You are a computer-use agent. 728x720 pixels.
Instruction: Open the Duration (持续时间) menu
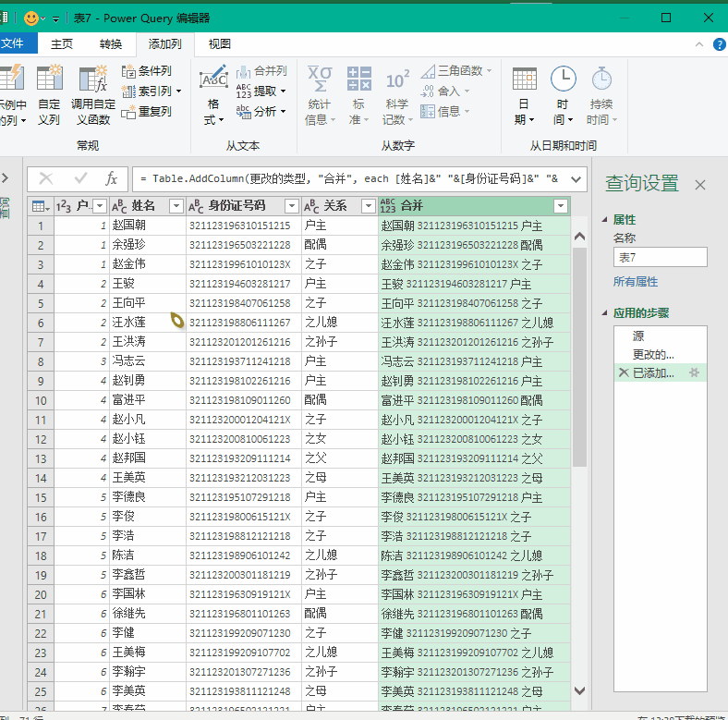point(601,95)
